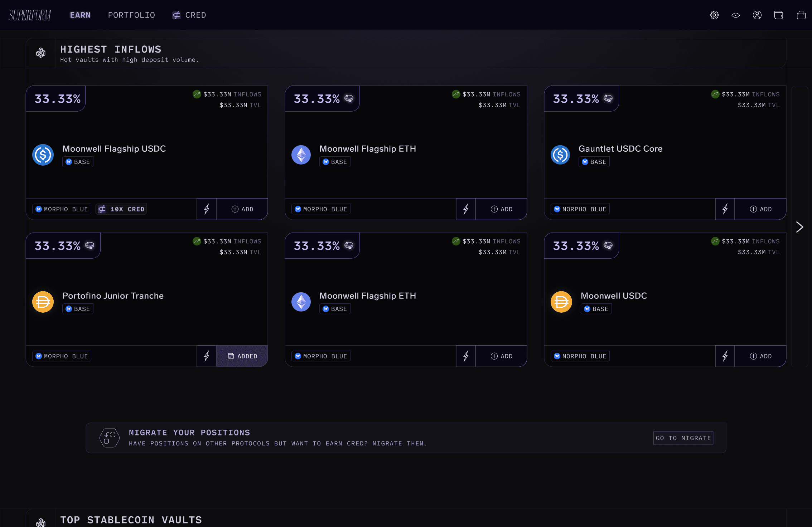Click the Highest Inflows section cube icon
Viewport: 812px width, 527px height.
pos(41,53)
